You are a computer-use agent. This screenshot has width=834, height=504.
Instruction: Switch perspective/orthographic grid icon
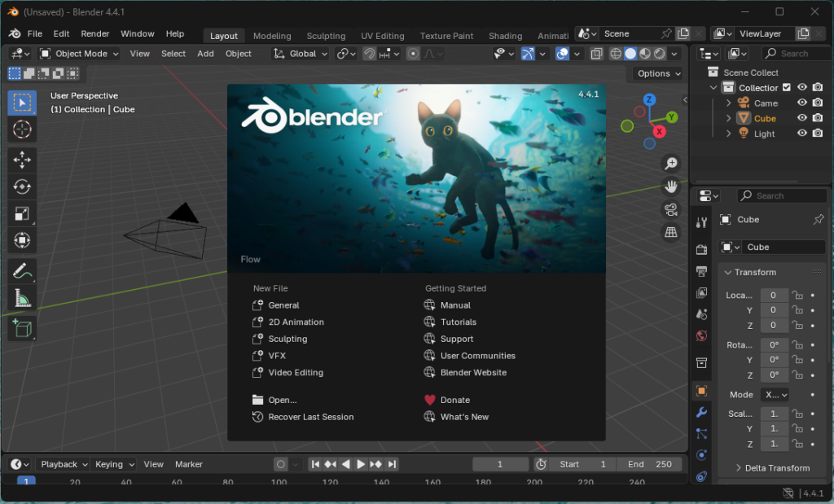pyautogui.click(x=671, y=232)
